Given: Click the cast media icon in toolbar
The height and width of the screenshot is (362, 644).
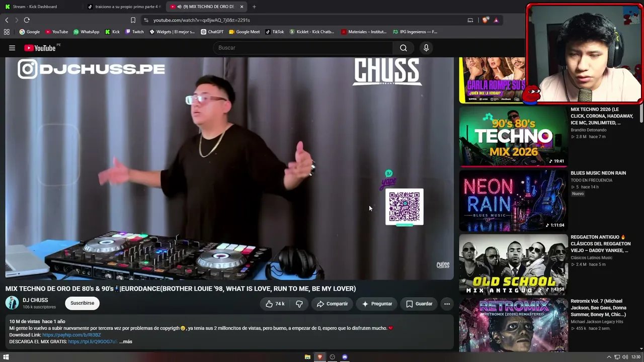Looking at the screenshot, I should point(470,20).
